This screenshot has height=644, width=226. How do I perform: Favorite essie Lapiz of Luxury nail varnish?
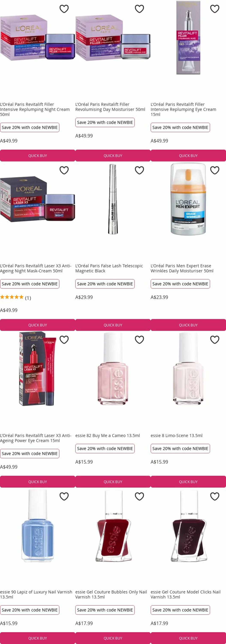coord(64,496)
